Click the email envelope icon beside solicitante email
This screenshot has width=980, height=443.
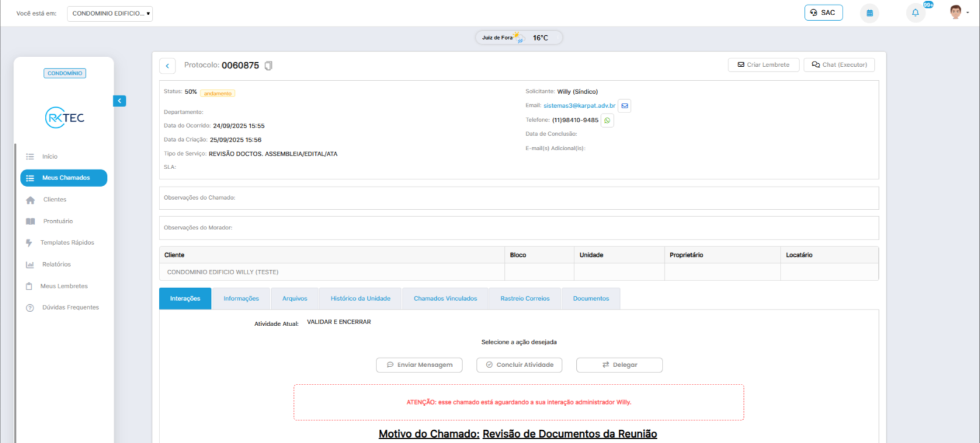coord(624,106)
